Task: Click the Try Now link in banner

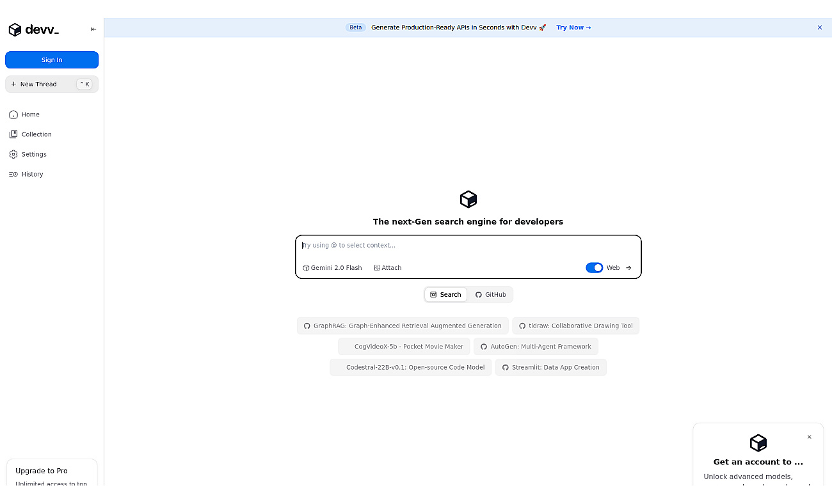Action: click(x=573, y=28)
